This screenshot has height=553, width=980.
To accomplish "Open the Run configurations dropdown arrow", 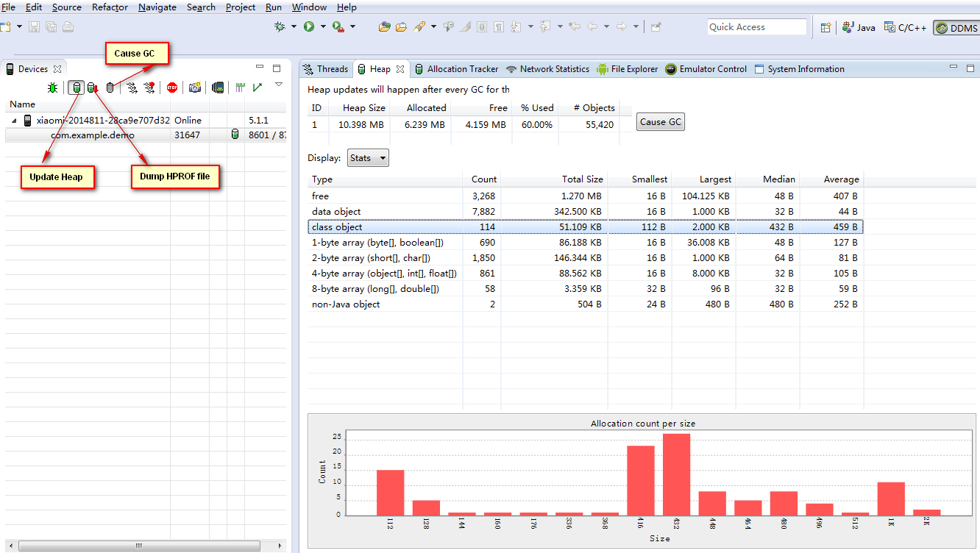I will (x=323, y=26).
